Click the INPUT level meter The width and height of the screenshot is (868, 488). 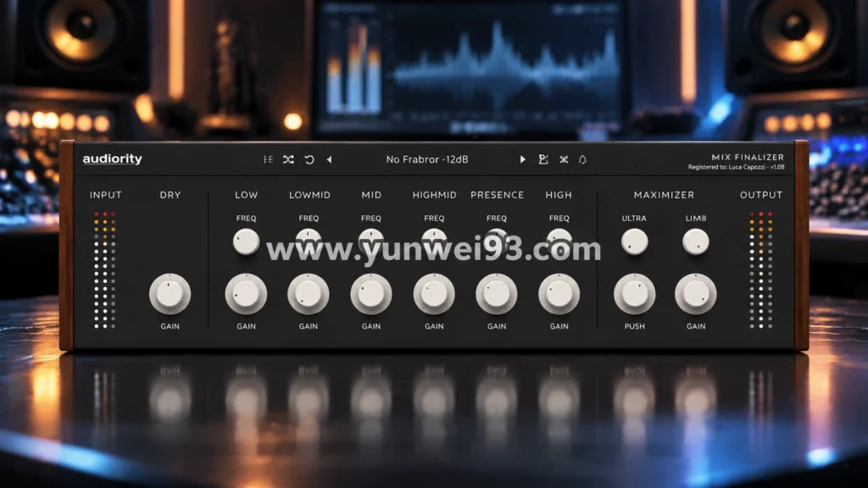point(104,270)
